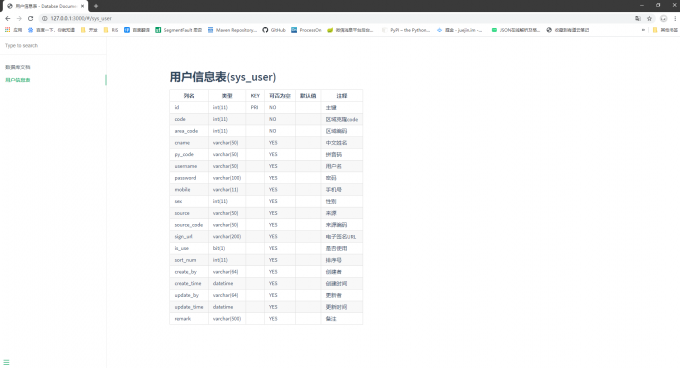Click the 'create_by' cell
Screen dimensions: 680x368
tap(189, 271)
